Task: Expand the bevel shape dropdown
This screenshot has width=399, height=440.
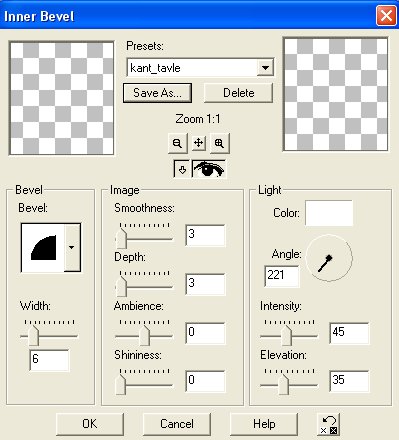Action: (72, 247)
